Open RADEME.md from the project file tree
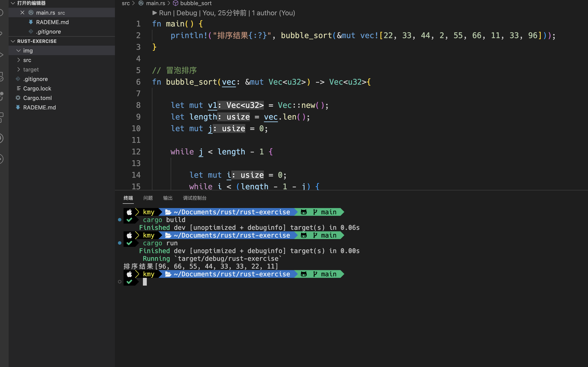588x367 pixels. [x=39, y=107]
